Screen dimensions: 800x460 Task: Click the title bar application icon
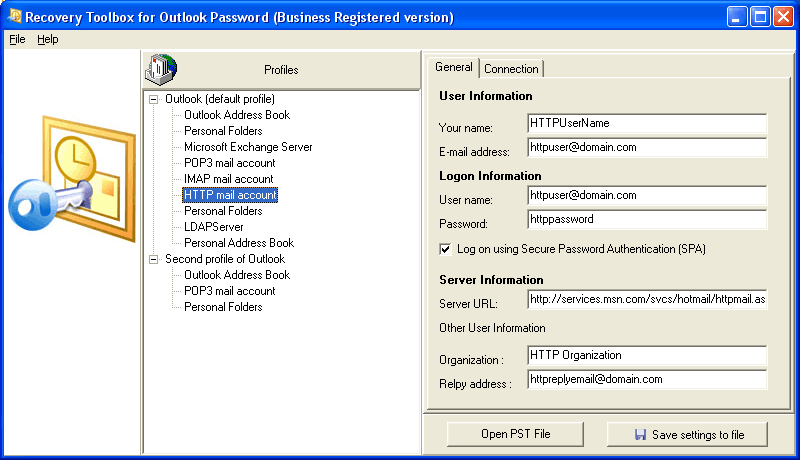click(15, 17)
